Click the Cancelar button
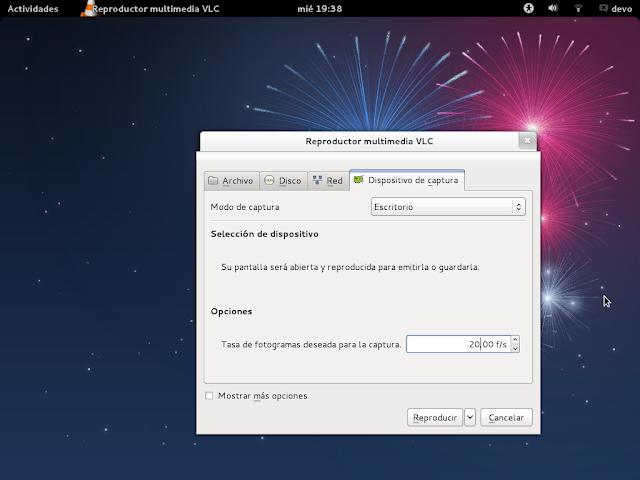Viewport: 640px width, 480px height. [x=506, y=417]
